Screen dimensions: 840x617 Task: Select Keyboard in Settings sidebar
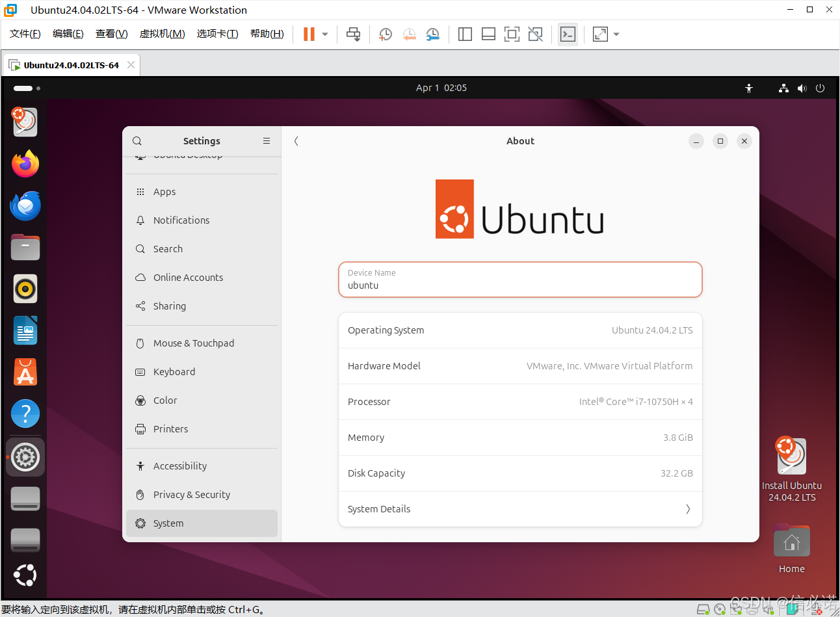[x=202, y=372]
